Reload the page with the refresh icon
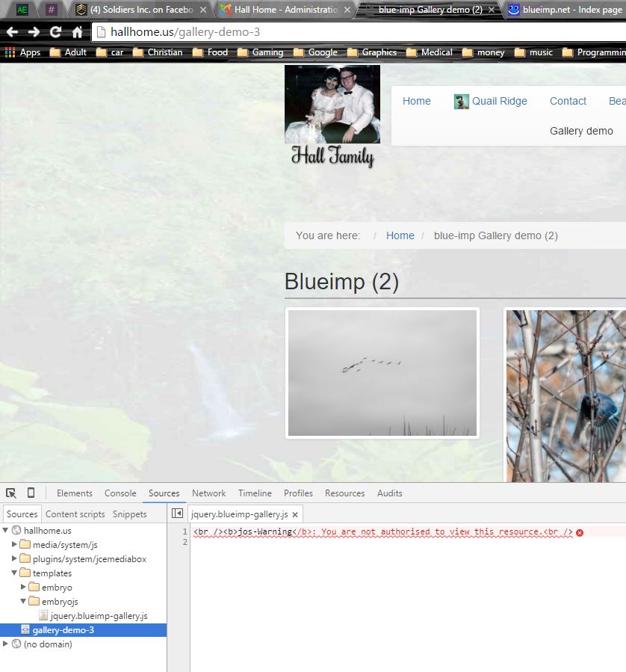Screen dimensions: 626x672 pyautogui.click(x=55, y=32)
